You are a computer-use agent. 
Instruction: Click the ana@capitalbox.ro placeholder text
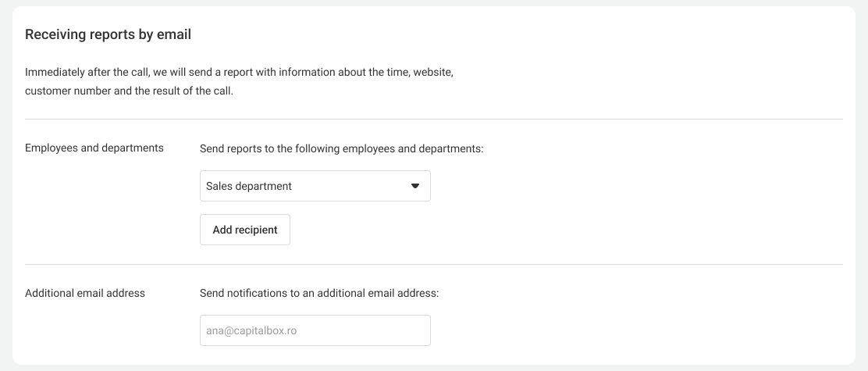251,330
